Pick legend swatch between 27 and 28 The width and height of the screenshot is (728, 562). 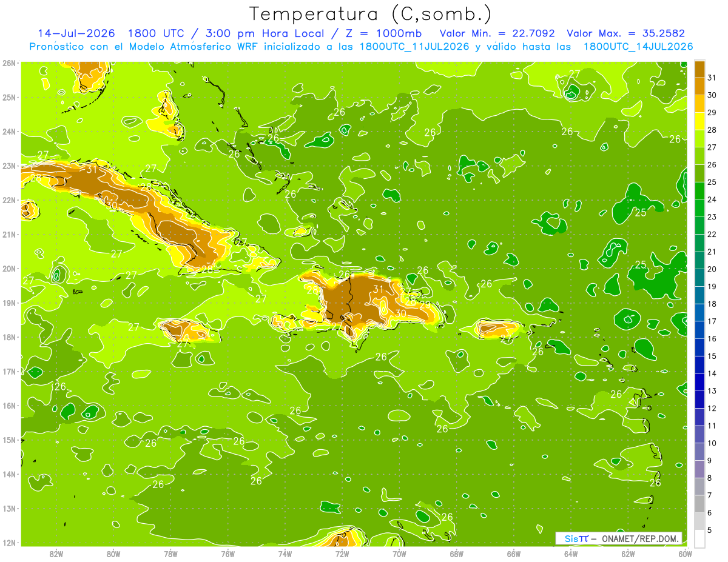(699, 138)
